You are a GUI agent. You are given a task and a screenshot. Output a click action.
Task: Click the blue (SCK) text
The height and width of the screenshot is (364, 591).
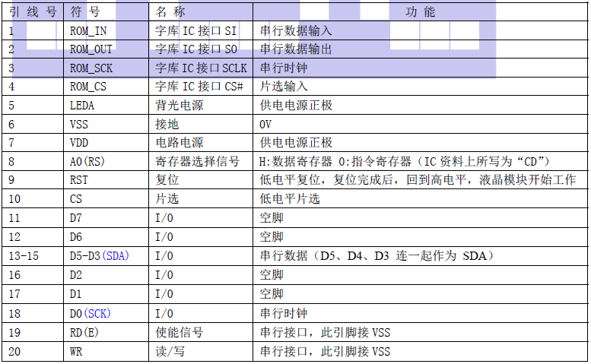97,313
